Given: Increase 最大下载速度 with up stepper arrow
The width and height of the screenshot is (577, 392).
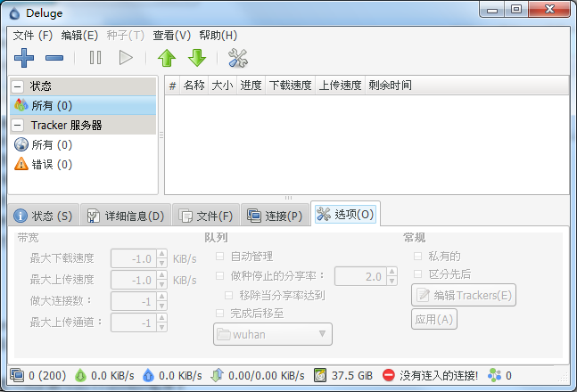Looking at the screenshot, I should click(162, 253).
